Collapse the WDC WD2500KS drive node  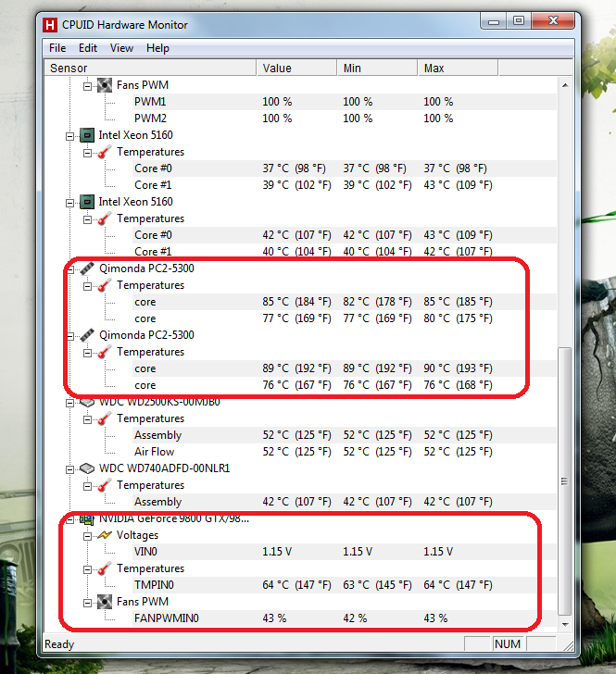(69, 404)
